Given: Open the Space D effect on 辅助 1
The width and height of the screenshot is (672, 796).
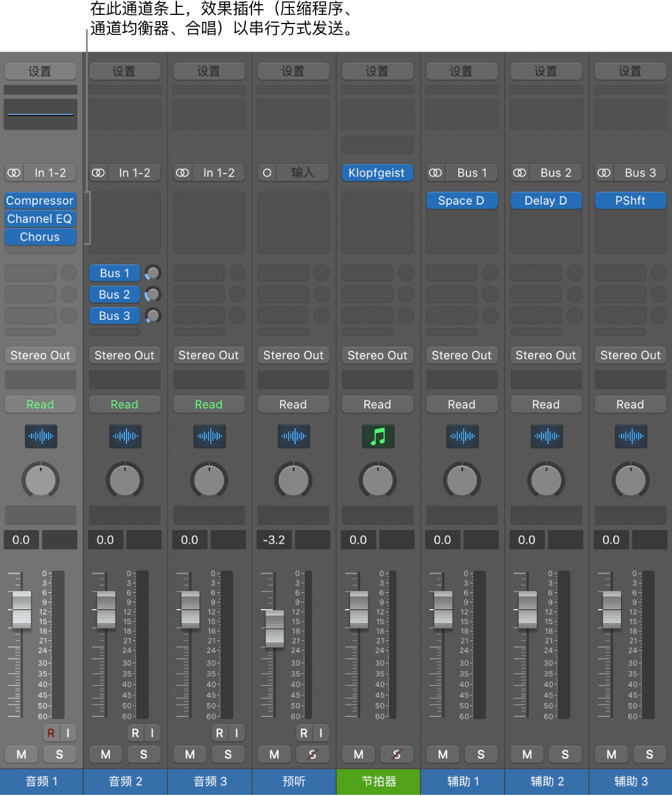Looking at the screenshot, I should (x=461, y=201).
